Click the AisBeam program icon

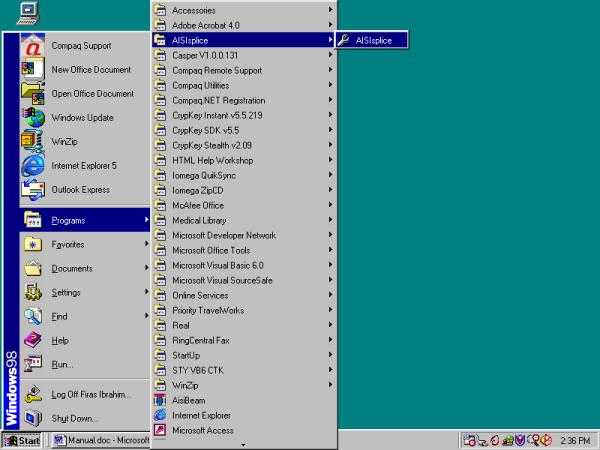pos(160,400)
